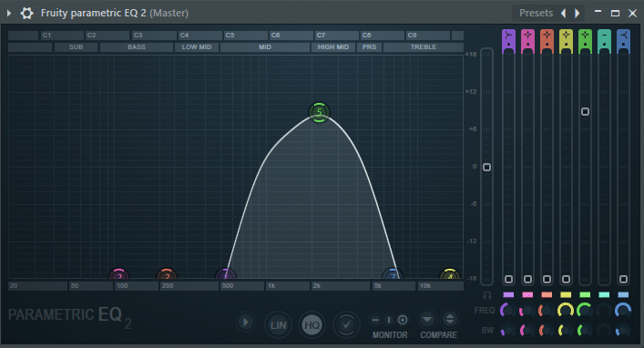Select the yellow band 4 token
This screenshot has width=644, height=348.
[x=450, y=274]
